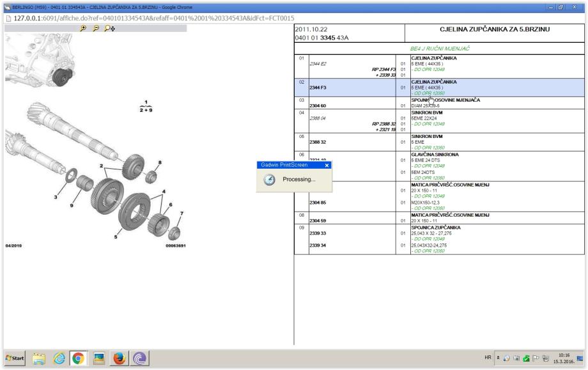
Task: Click the DIAM 25X39-5 specification
Action: click(x=425, y=105)
